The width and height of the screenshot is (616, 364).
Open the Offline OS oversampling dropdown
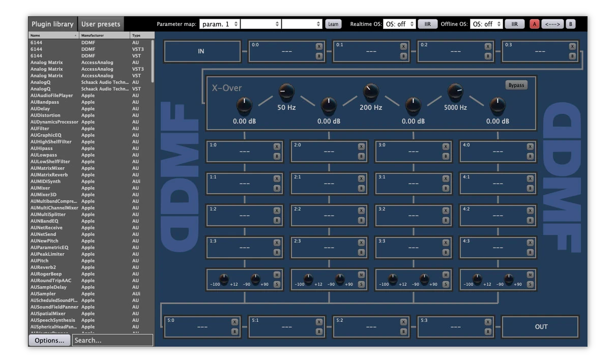tap(487, 23)
